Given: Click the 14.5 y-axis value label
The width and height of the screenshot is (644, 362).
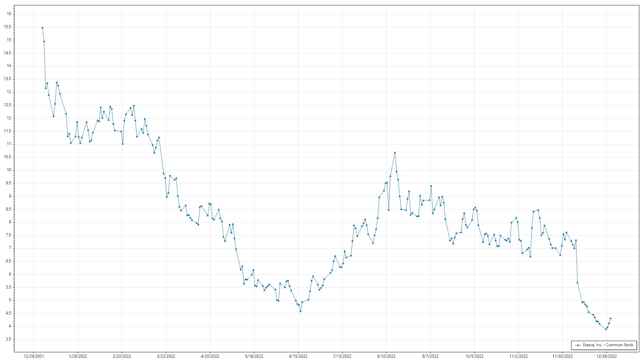Looking at the screenshot, I should (7, 53).
